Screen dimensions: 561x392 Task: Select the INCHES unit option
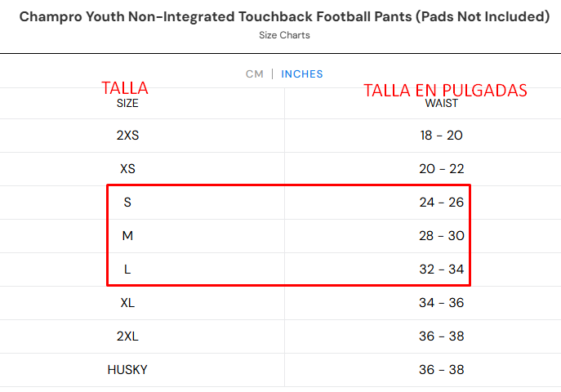click(x=302, y=73)
